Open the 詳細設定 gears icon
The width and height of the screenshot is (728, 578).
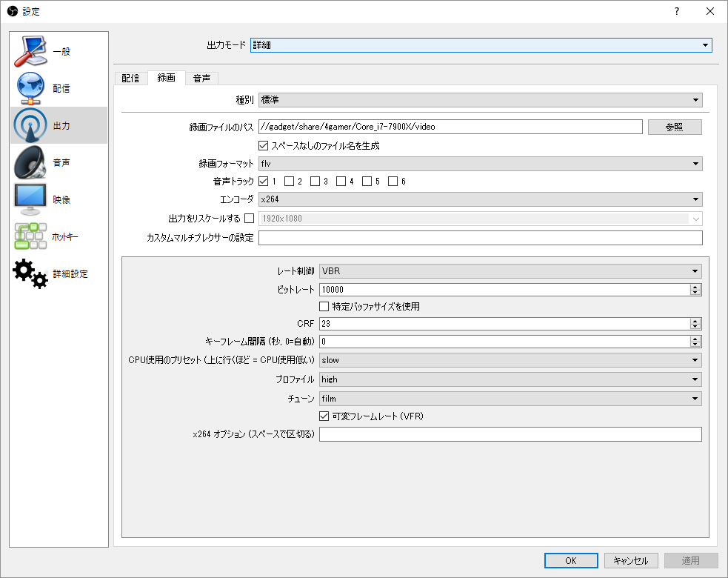pyautogui.click(x=30, y=273)
